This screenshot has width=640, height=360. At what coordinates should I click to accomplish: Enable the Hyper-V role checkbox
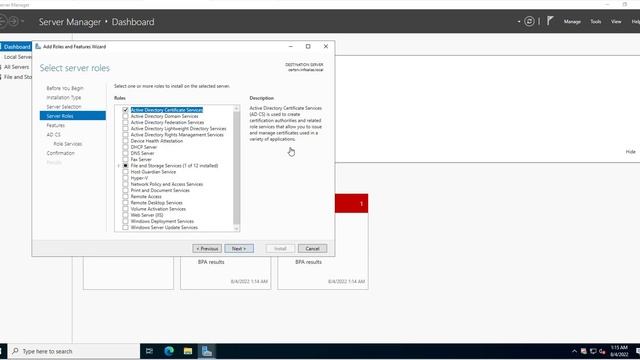125,178
